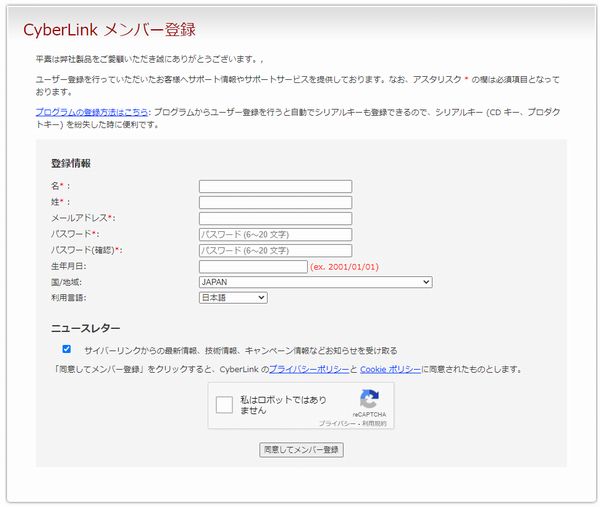
Task: Check the 私はロボットではありません reCAPTCHA box
Action: click(224, 405)
